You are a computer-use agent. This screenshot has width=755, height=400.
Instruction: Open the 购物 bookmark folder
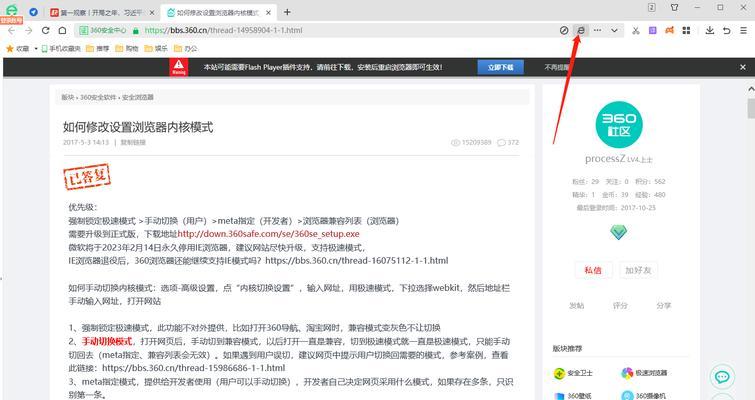click(x=127, y=49)
